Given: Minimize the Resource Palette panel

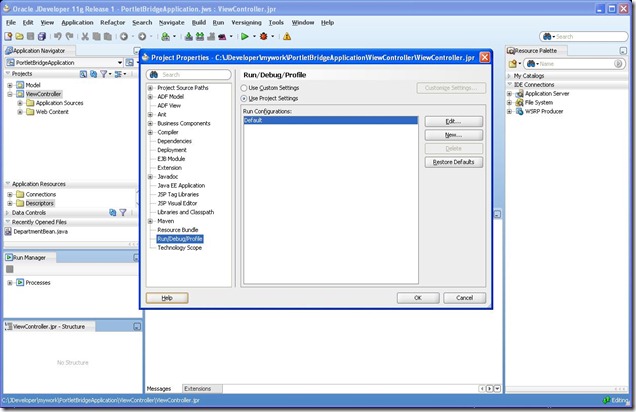Looking at the screenshot, I should tap(623, 51).
